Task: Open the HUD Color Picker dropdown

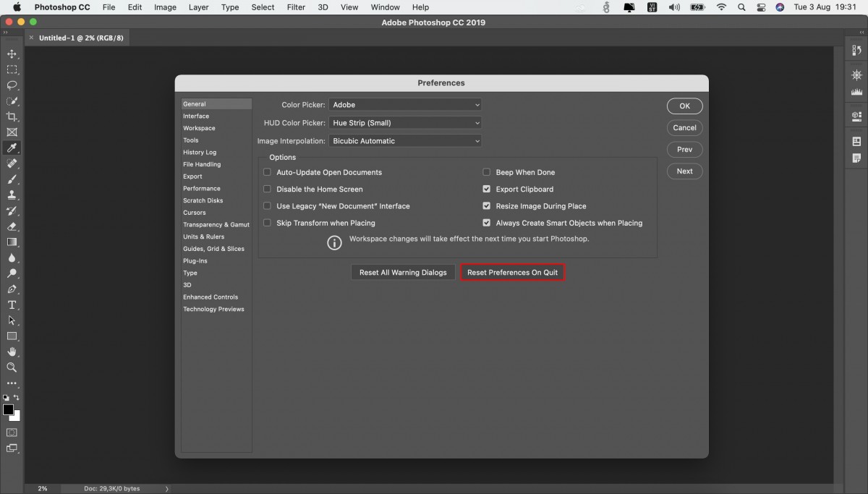Action: [x=405, y=123]
